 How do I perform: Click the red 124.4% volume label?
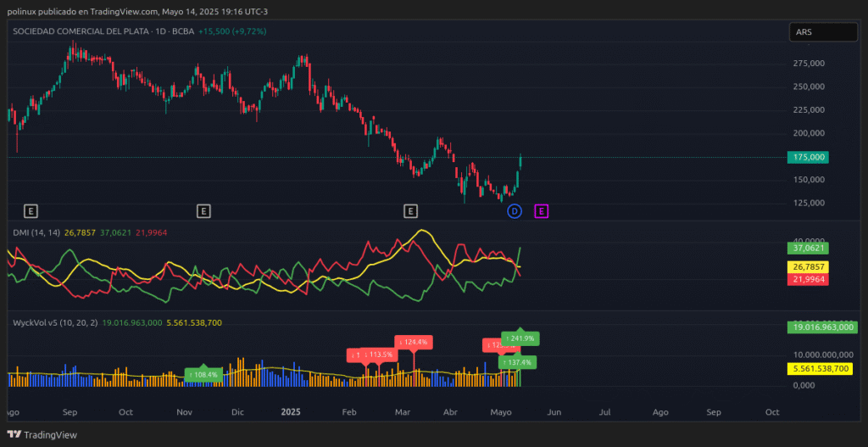point(414,343)
